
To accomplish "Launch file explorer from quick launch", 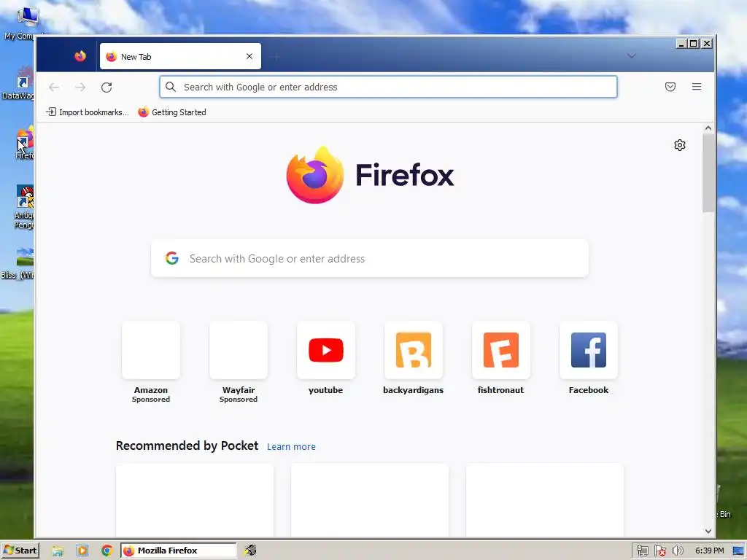I will [58, 551].
